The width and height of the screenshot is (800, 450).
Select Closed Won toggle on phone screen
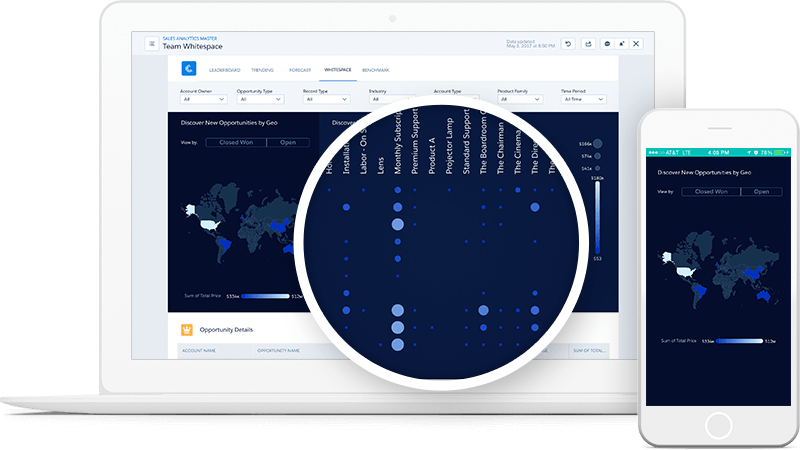tap(711, 190)
